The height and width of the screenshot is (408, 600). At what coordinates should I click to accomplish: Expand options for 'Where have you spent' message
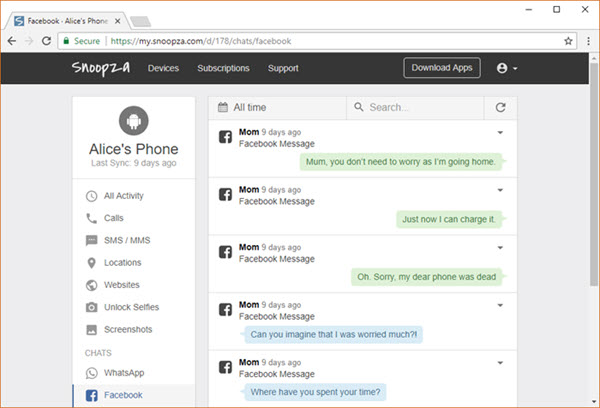[x=500, y=363]
